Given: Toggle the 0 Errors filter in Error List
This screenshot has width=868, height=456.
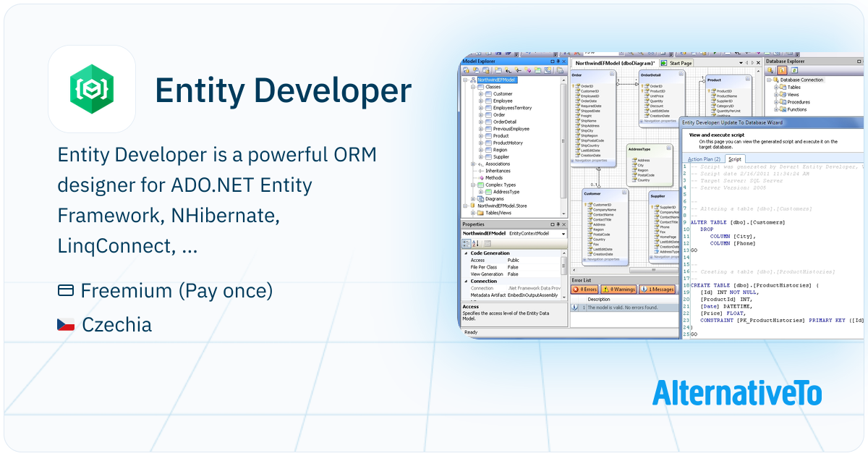Looking at the screenshot, I should click(584, 290).
